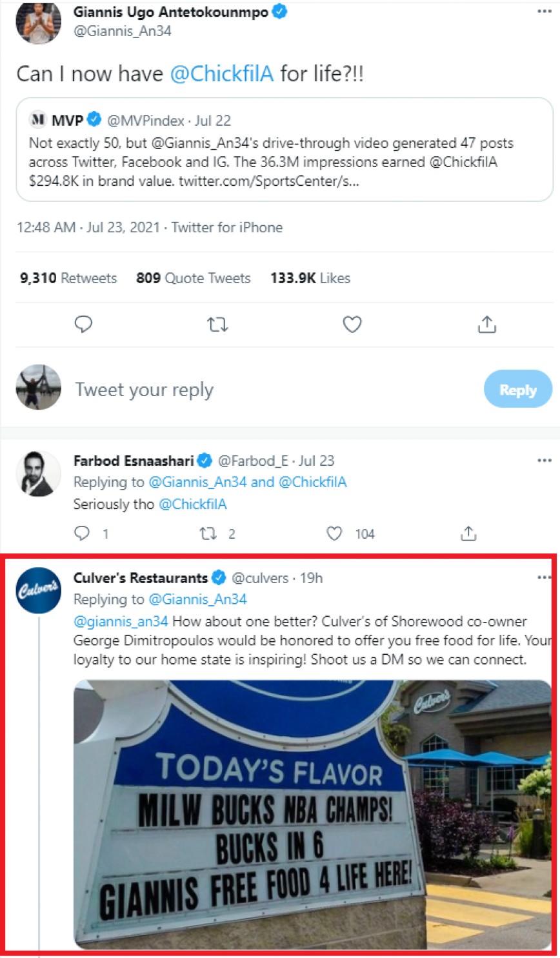This screenshot has width=560, height=958.
Task: Open the @ChickfilA mention in main tweet
Action: tap(222, 74)
